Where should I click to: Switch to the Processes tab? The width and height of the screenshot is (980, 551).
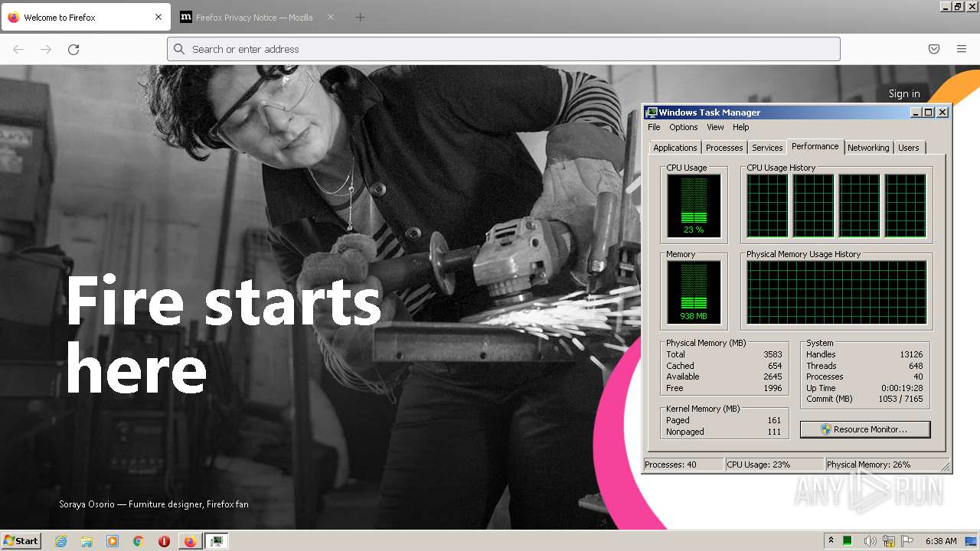point(724,148)
